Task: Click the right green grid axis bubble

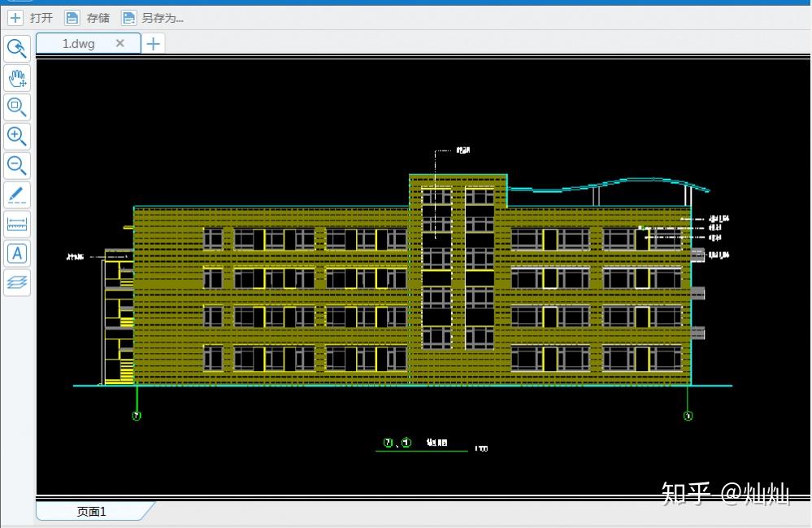Action: tap(688, 416)
